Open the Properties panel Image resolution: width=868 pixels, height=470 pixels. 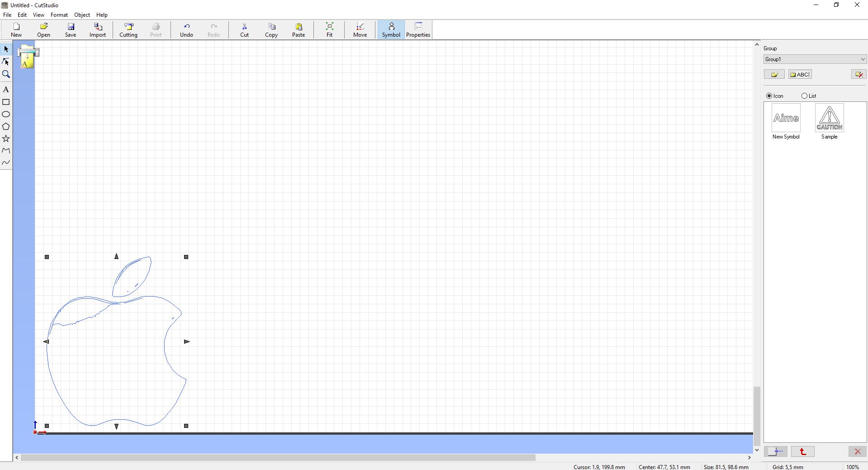pyautogui.click(x=418, y=30)
